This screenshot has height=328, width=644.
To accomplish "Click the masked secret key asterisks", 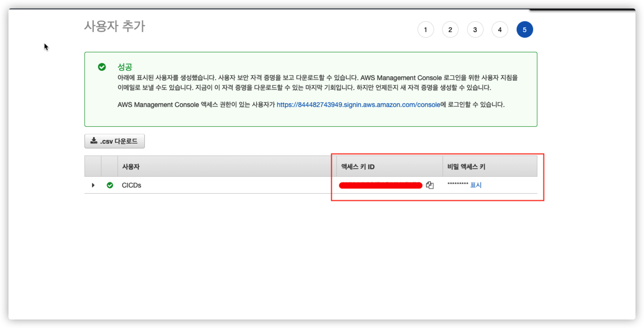I will tap(457, 184).
